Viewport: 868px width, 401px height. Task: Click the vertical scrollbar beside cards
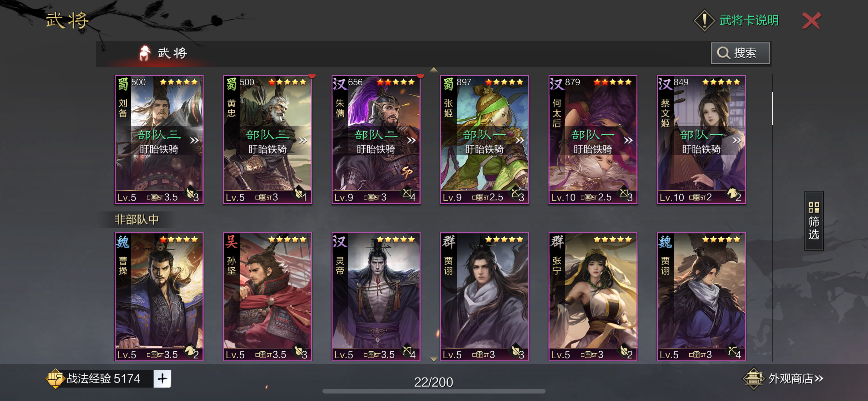pyautogui.click(x=772, y=108)
